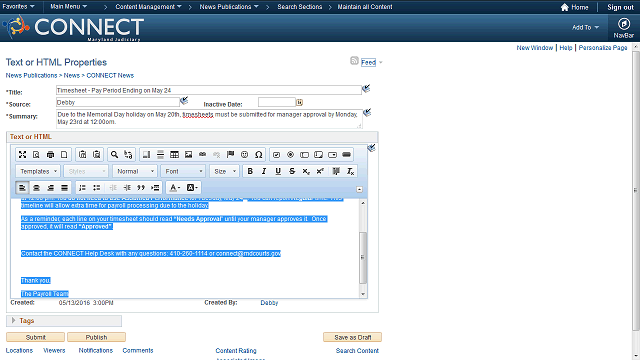Open text color picker
The width and height of the screenshot is (640, 360).
(x=175, y=188)
